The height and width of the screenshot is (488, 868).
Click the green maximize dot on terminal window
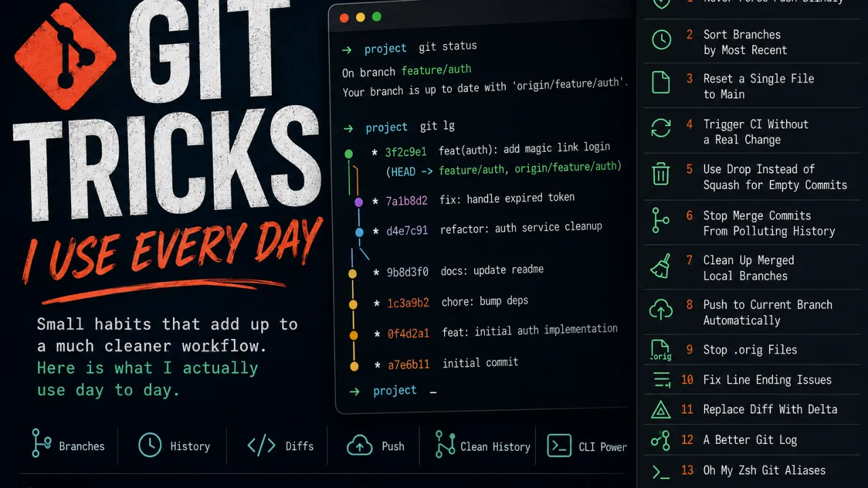coord(377,16)
